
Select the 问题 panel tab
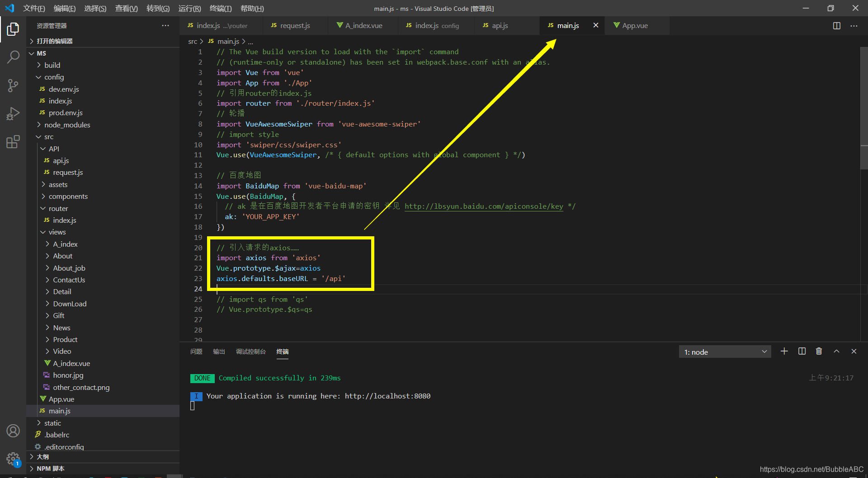point(196,351)
